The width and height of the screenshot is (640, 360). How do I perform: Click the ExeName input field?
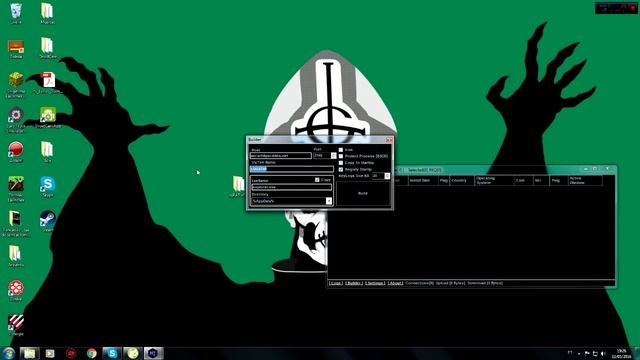tap(291, 187)
